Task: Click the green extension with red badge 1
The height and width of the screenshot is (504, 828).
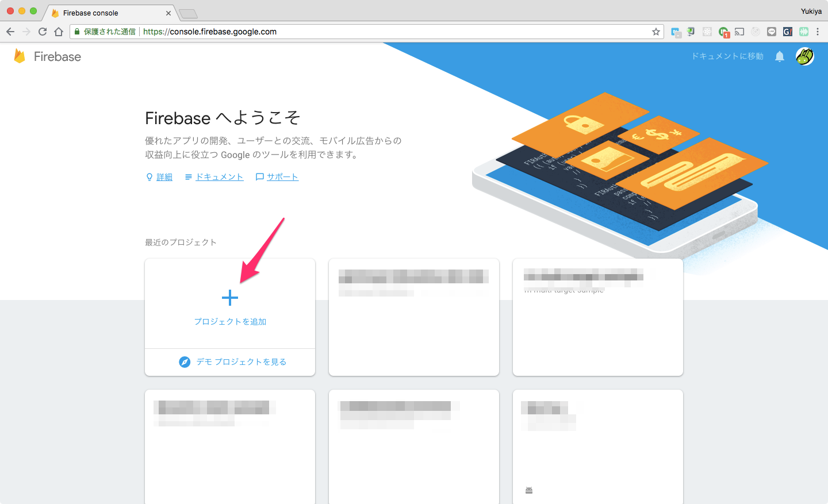Action: (x=723, y=32)
